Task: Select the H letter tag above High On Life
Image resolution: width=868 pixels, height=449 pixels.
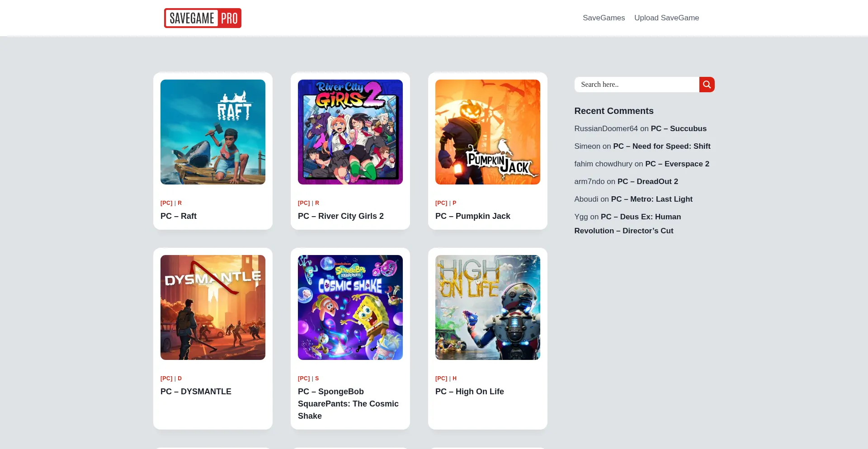Action: 454,378
